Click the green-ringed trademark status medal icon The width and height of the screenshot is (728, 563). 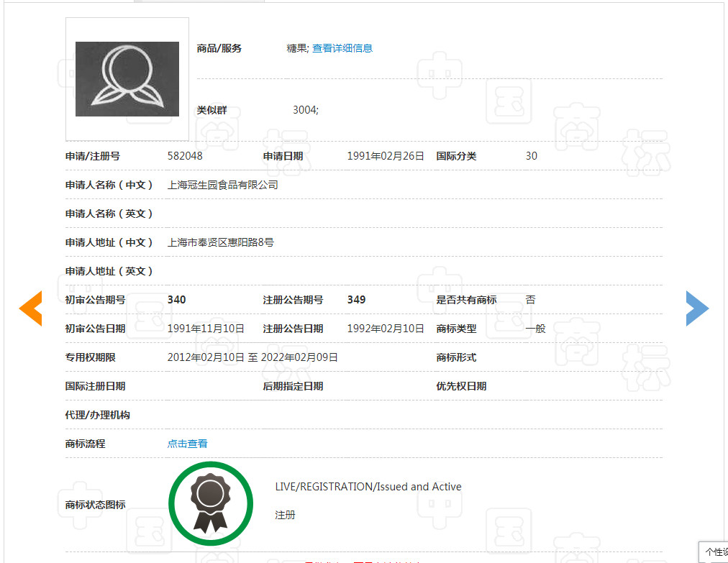click(x=211, y=504)
